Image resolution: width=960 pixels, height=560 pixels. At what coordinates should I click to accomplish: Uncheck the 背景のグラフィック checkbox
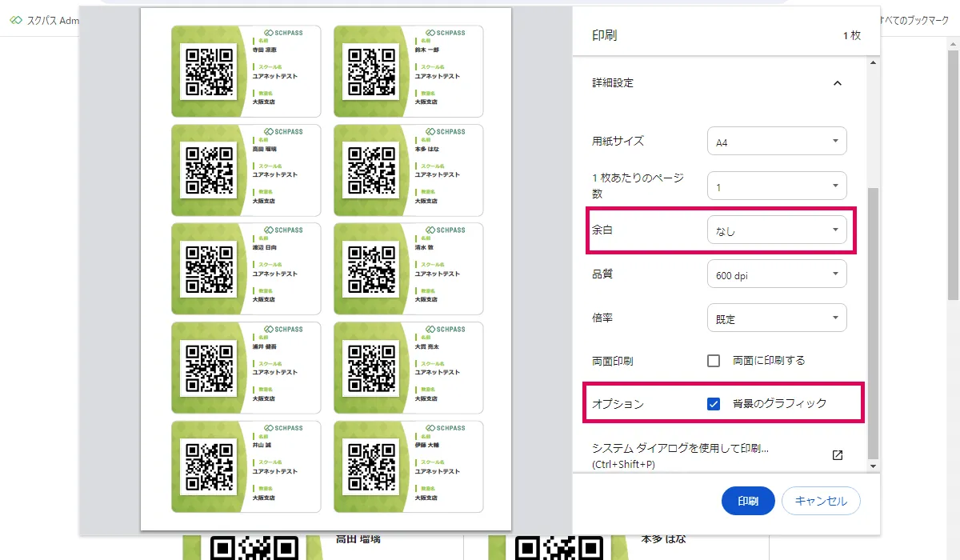click(714, 404)
